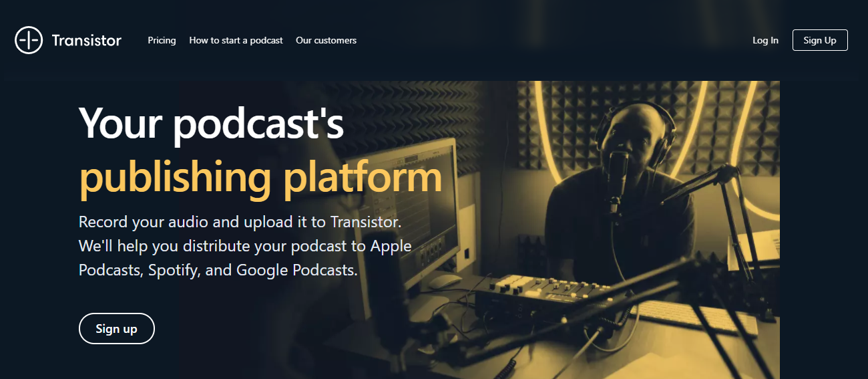Click the "Your podcast's" headline
Screen dimensions: 868x379
[x=211, y=124]
